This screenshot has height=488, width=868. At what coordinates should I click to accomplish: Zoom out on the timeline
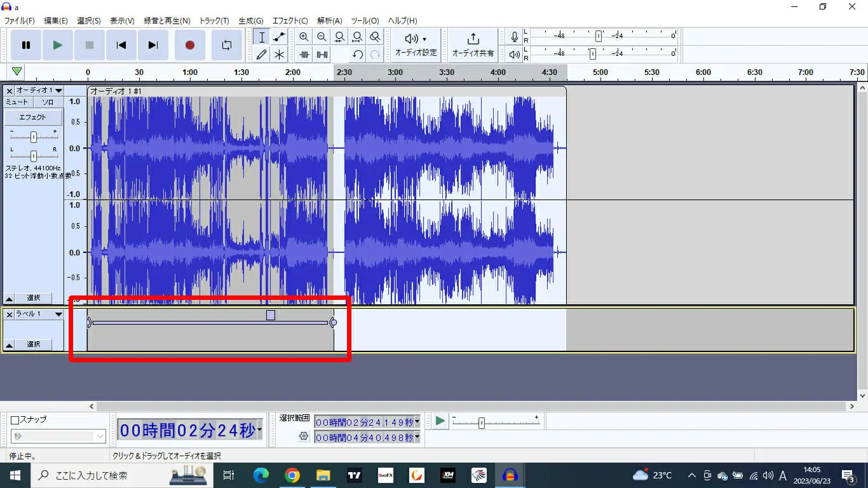pos(322,37)
